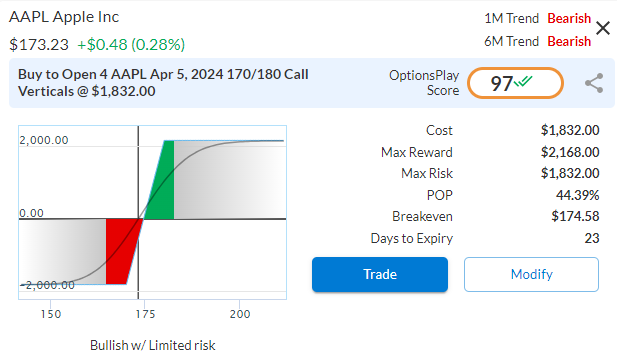
Task: Open the OptionsPlay Score 97 badge
Action: pyautogui.click(x=515, y=83)
